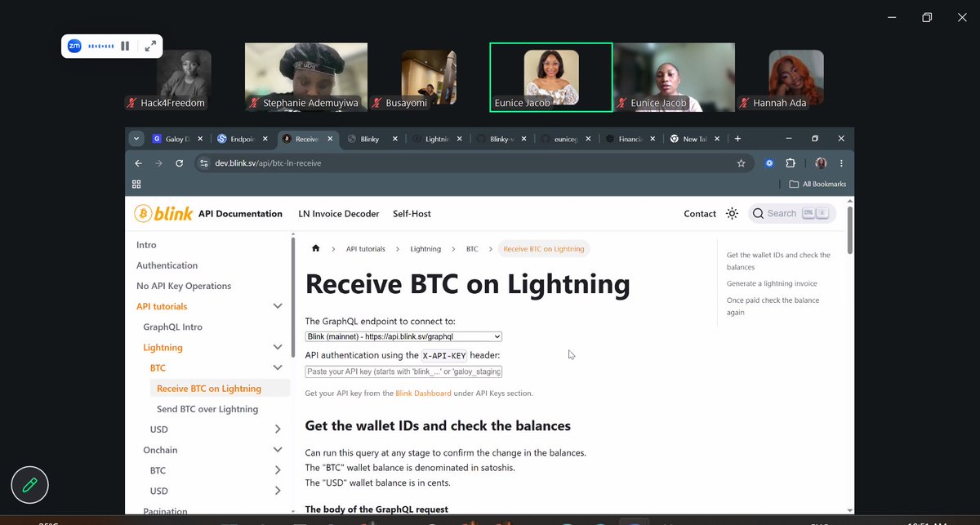Viewport: 980px width, 525px height.
Task: Click the docs Search box
Action: point(792,213)
